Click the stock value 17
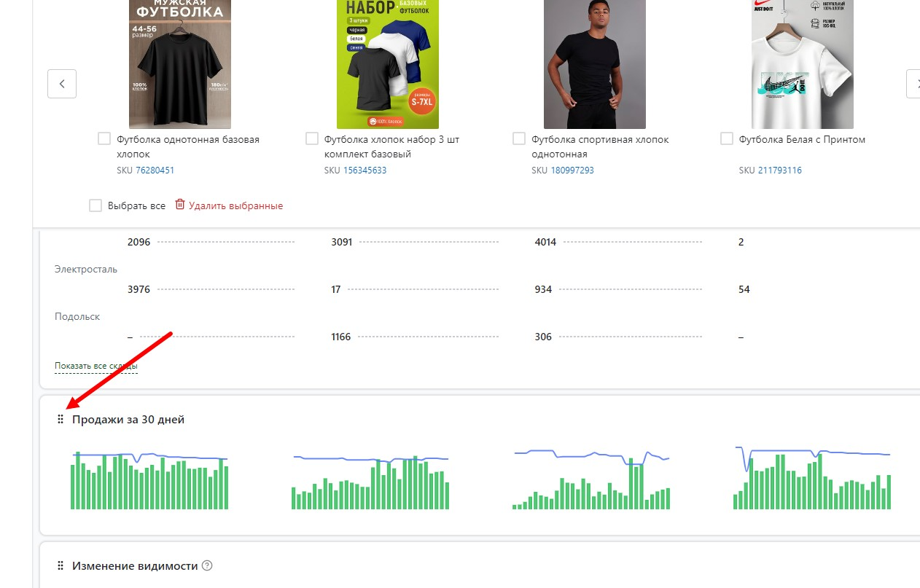The image size is (920, 588). click(336, 289)
